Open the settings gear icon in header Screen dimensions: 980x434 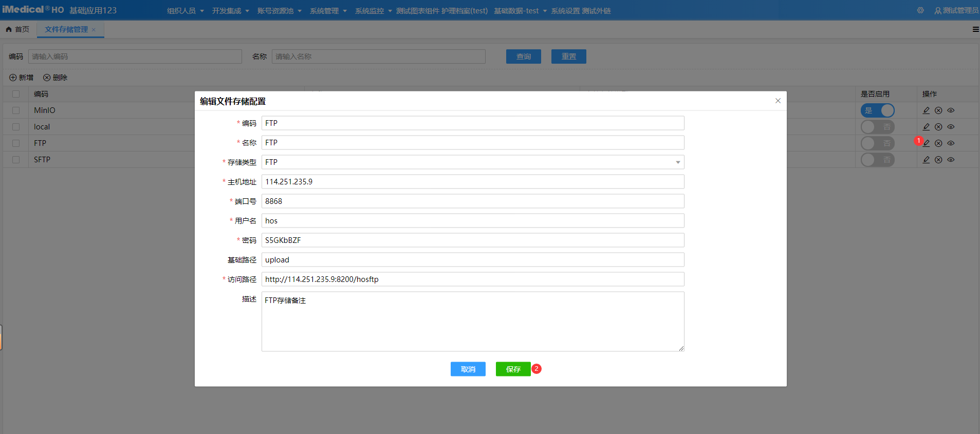pos(920,10)
